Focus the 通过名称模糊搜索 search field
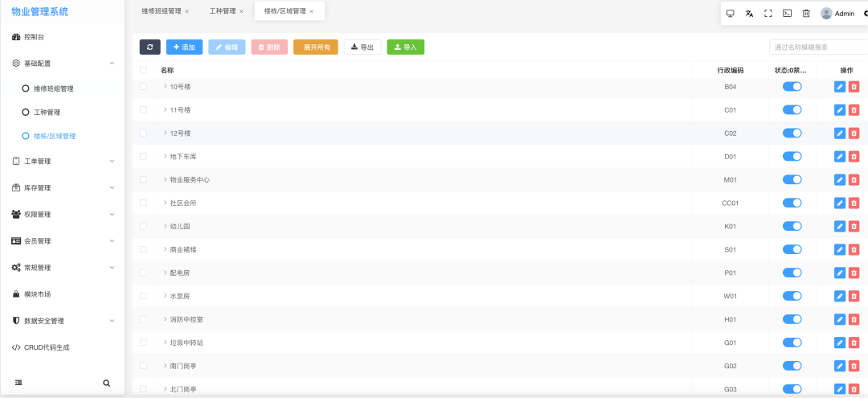The width and height of the screenshot is (868, 398). point(819,47)
